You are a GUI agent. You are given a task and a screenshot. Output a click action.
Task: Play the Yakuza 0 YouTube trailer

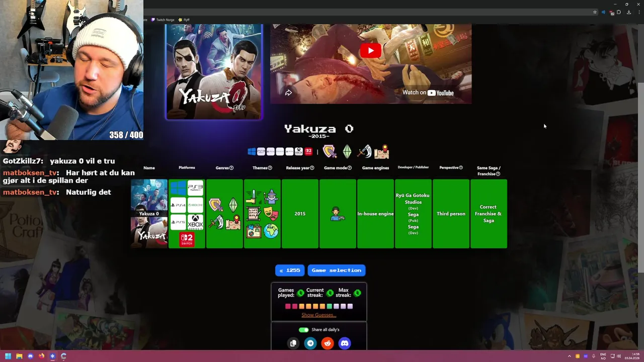click(x=371, y=50)
